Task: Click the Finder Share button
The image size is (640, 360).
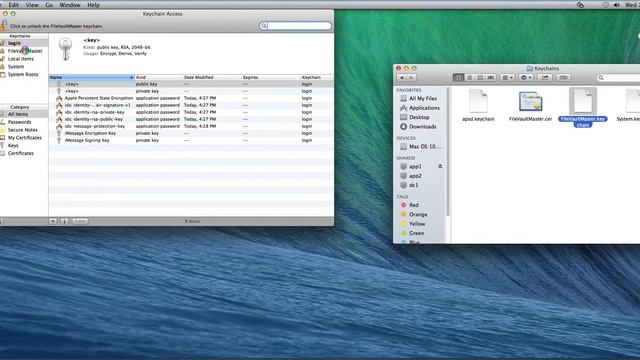Action: point(545,78)
